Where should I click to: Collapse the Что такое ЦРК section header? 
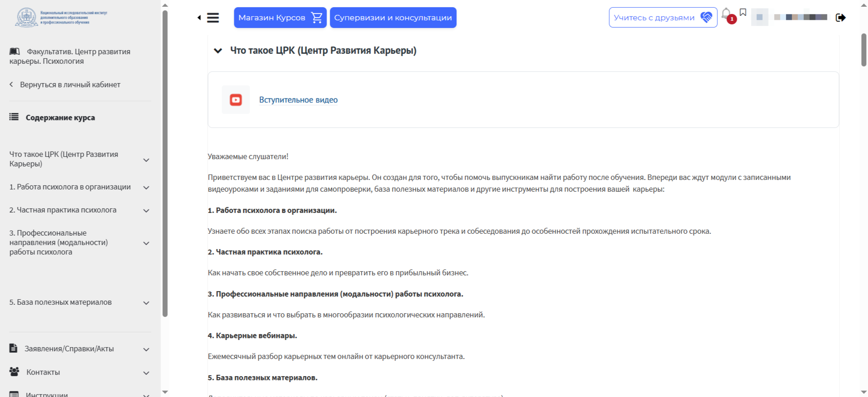pyautogui.click(x=218, y=51)
